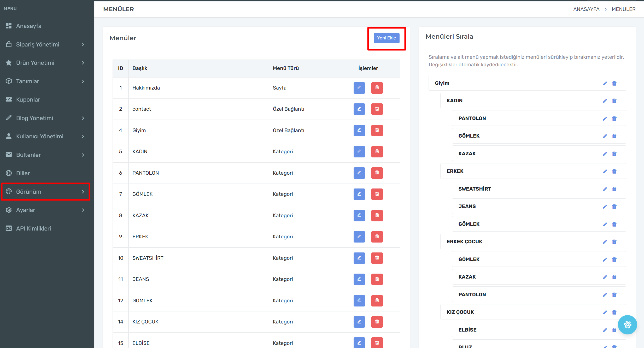Edit the KIZ ÇOCUK row with ID 14
This screenshot has height=348, width=644.
[x=359, y=322]
